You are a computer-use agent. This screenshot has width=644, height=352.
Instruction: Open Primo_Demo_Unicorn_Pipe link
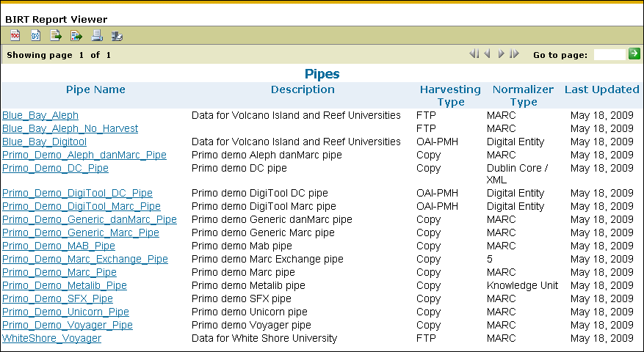(x=65, y=312)
